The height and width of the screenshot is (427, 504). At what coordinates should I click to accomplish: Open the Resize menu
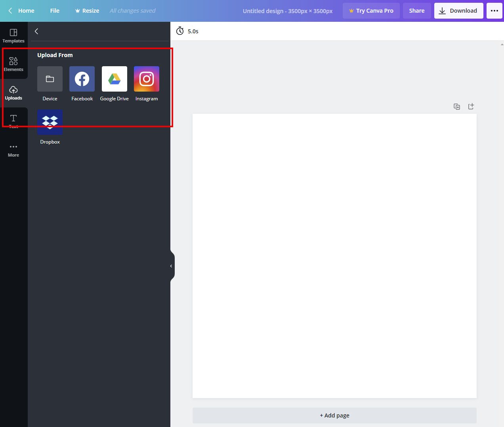87,11
